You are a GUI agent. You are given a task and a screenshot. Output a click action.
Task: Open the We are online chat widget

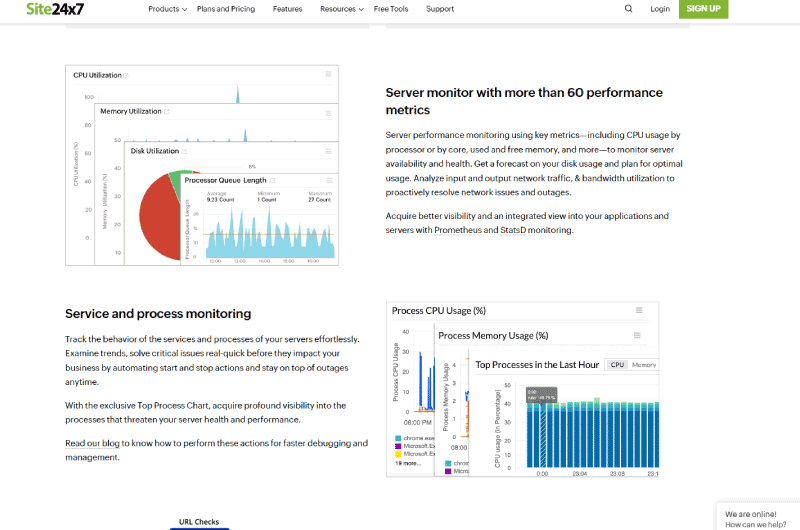758,518
